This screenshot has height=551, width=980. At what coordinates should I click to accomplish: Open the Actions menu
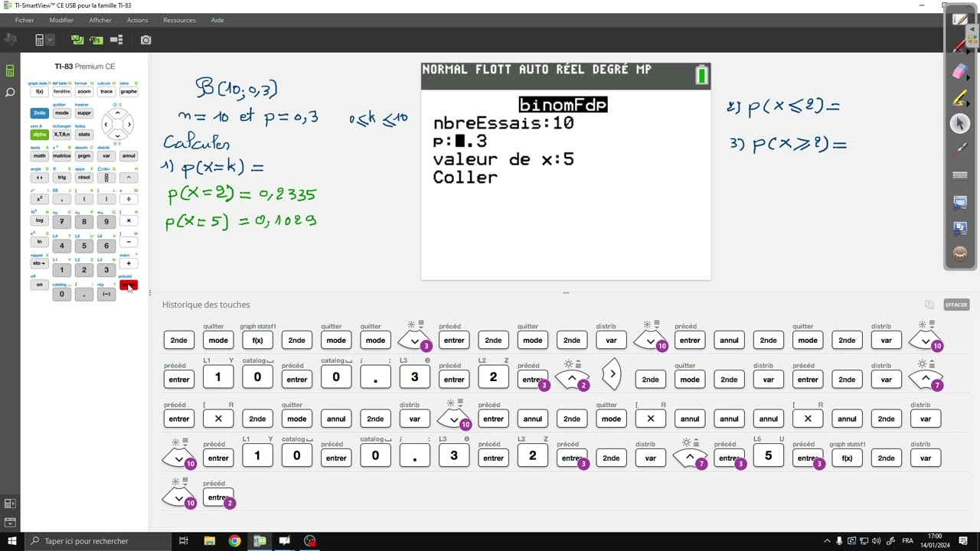(138, 20)
